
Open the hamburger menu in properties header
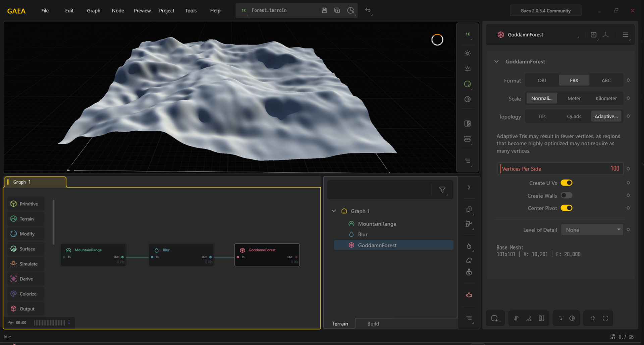point(625,35)
